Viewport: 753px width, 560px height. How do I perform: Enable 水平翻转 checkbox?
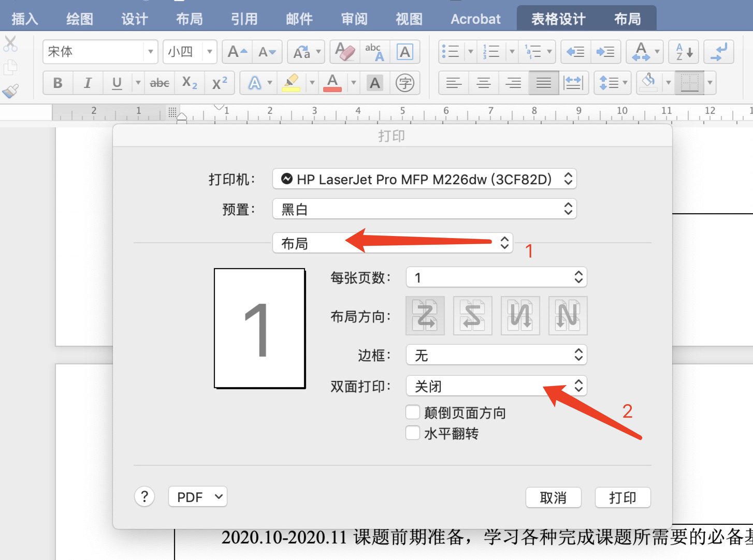412,433
